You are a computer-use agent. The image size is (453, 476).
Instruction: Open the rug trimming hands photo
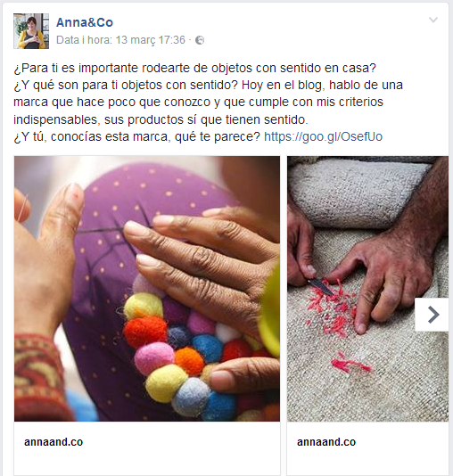(x=367, y=289)
